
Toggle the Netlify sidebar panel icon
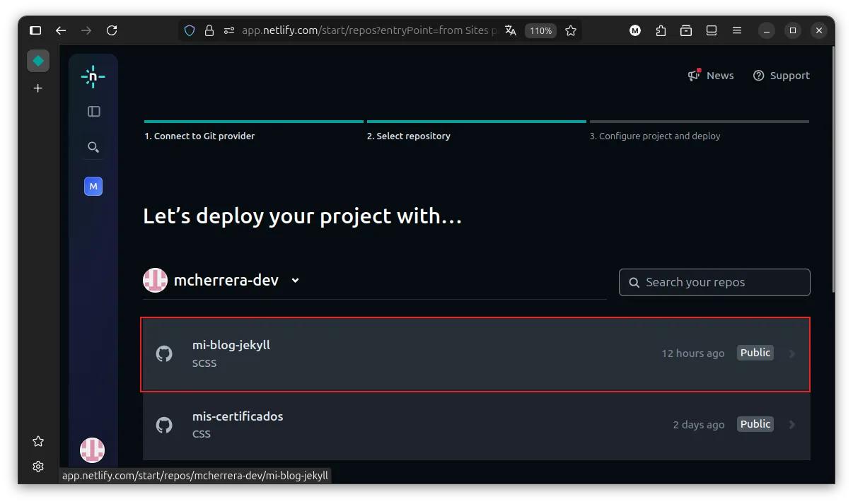(93, 112)
